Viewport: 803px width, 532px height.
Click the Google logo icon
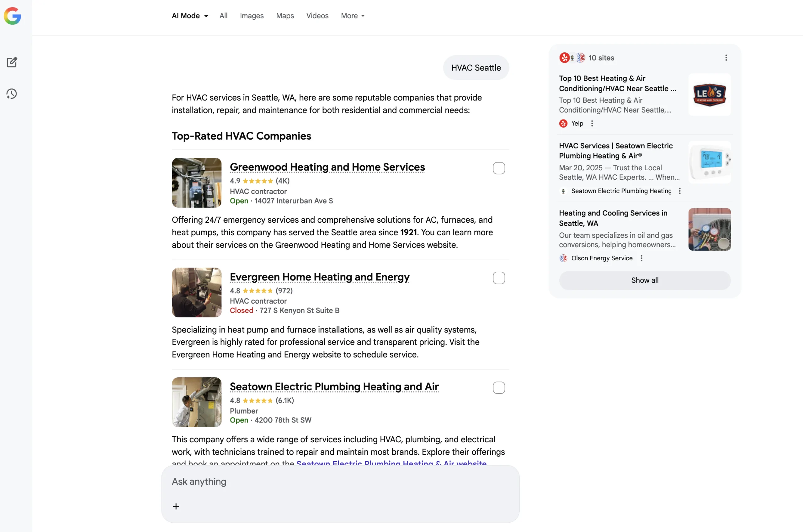13,16
